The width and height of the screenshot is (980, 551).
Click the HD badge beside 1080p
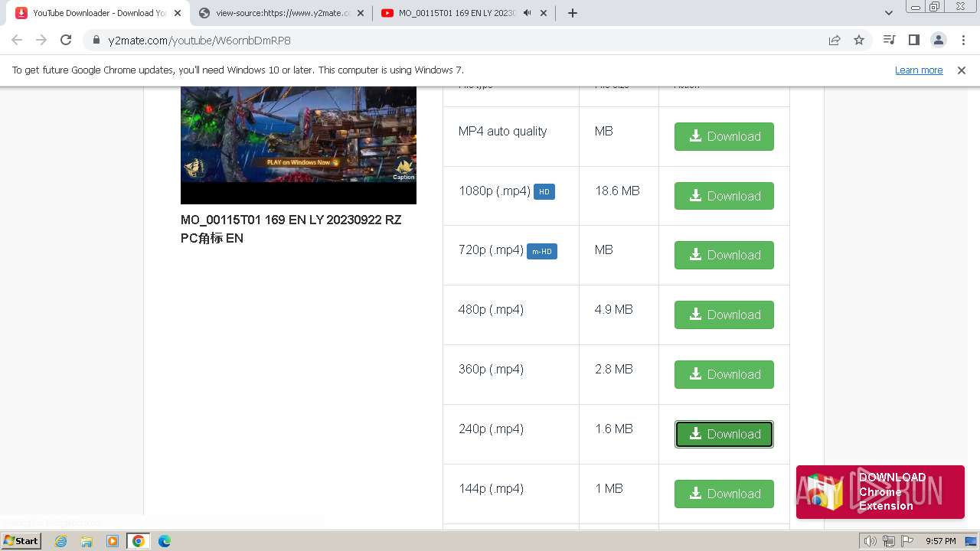(x=544, y=191)
